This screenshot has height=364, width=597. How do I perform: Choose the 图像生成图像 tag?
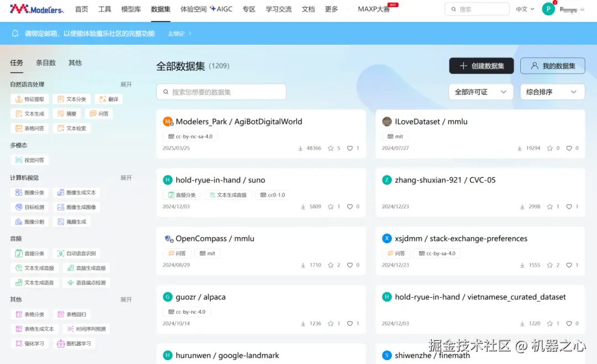coord(76,207)
